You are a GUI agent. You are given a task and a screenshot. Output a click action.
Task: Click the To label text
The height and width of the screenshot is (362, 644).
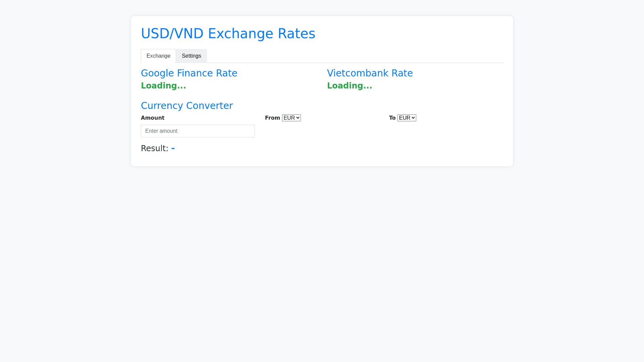click(392, 118)
